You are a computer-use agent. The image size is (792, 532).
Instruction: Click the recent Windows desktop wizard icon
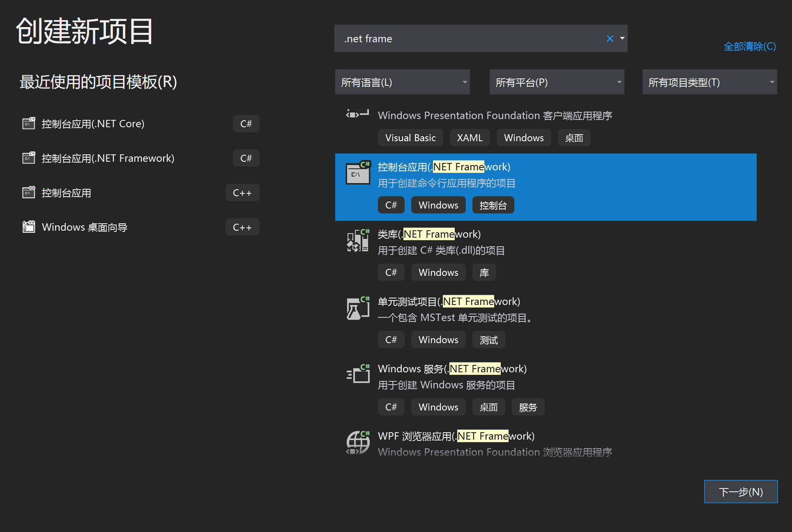click(29, 227)
